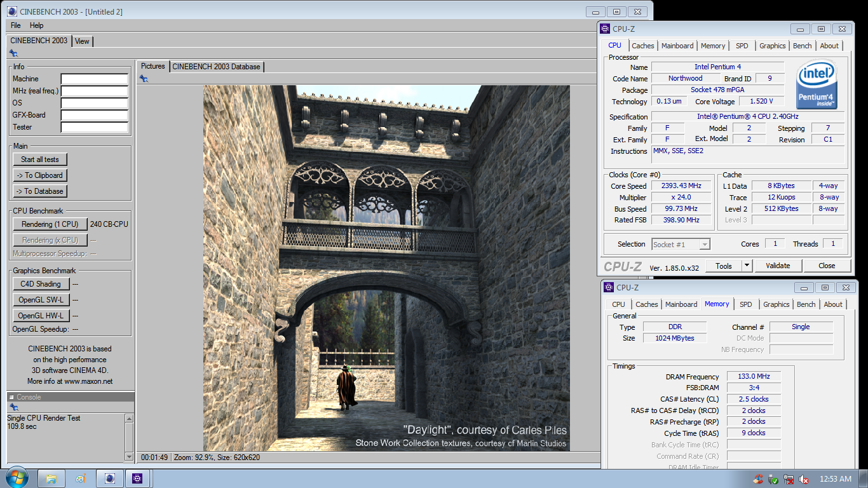Open the SPD tab in lower CPU-Z
The width and height of the screenshot is (868, 488).
pyautogui.click(x=746, y=304)
